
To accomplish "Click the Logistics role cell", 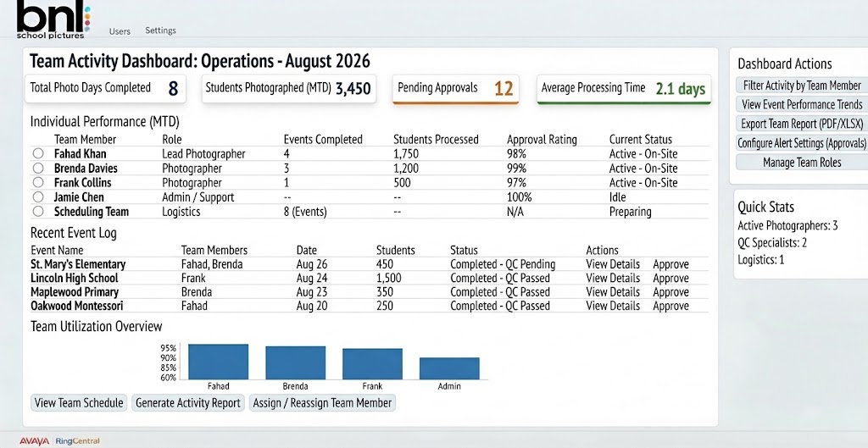I will [x=181, y=211].
